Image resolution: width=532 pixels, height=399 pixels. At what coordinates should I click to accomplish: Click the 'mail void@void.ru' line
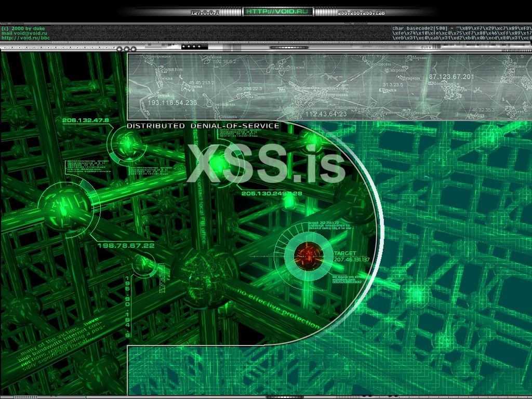24,33
